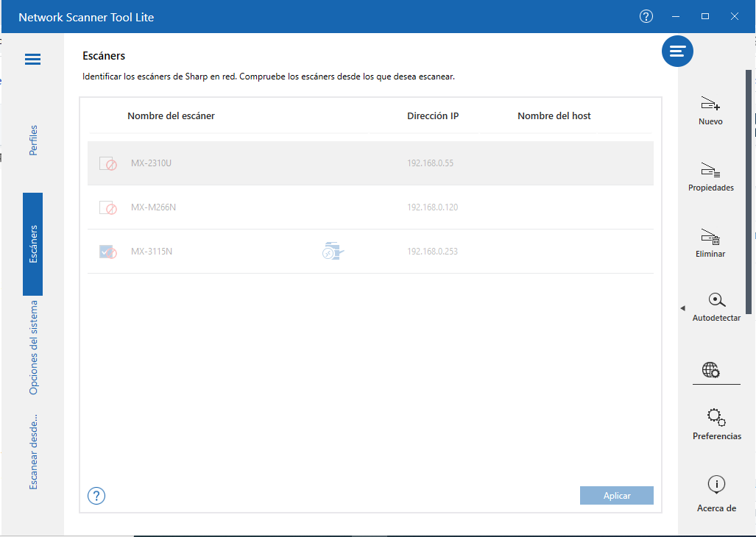Run Autodetectar scanner search
The image size is (756, 537).
pos(716,307)
